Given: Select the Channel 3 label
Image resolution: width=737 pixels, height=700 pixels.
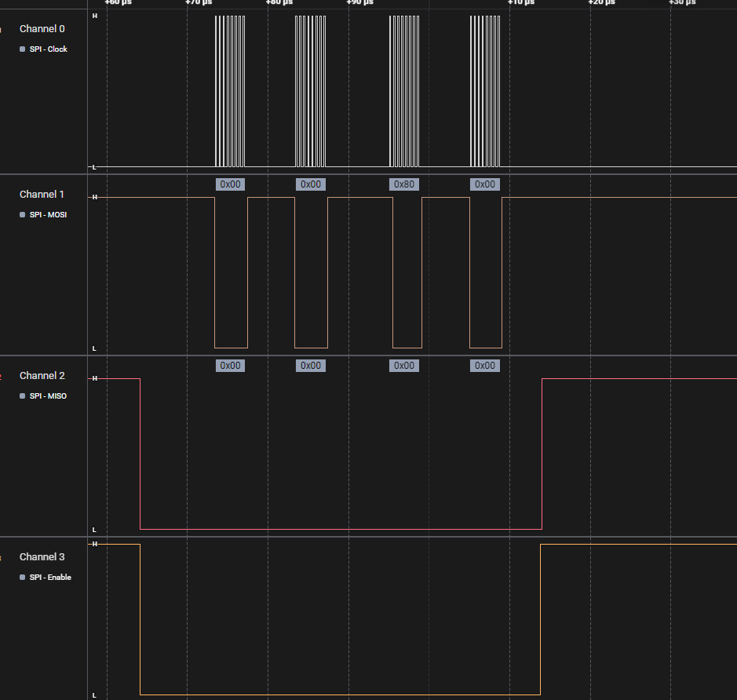Looking at the screenshot, I should click(42, 557).
